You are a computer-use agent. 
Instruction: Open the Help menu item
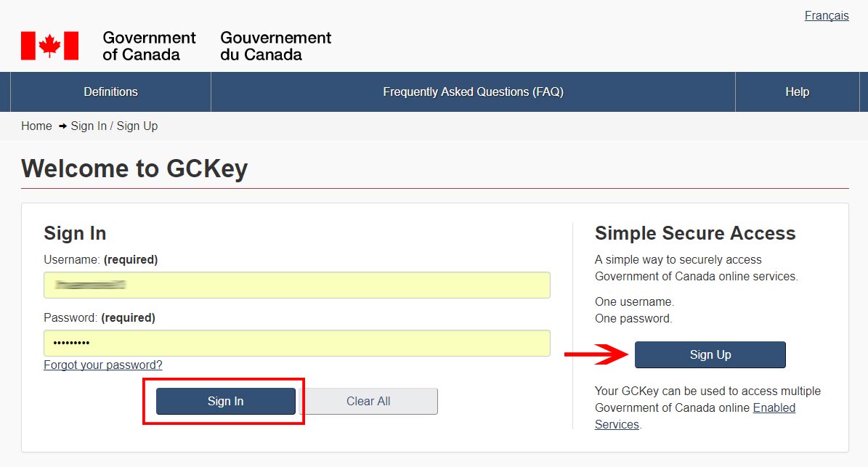(797, 92)
